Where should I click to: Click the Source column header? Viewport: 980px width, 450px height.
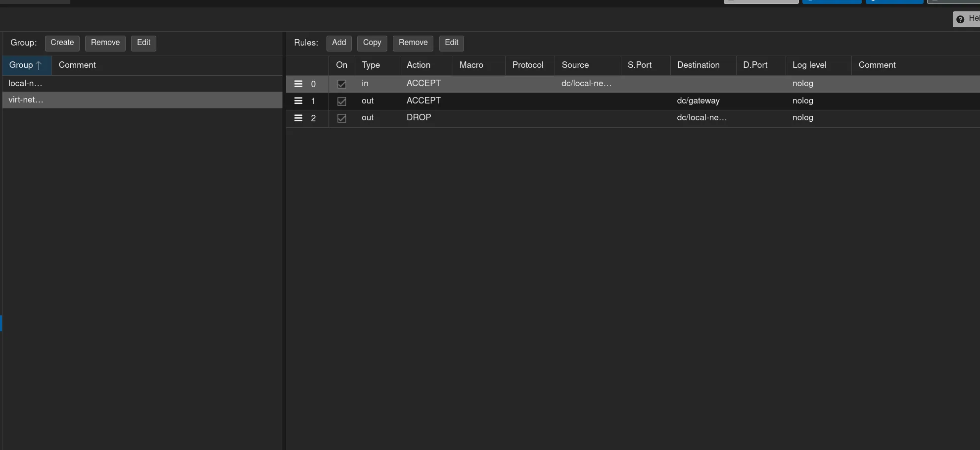575,65
